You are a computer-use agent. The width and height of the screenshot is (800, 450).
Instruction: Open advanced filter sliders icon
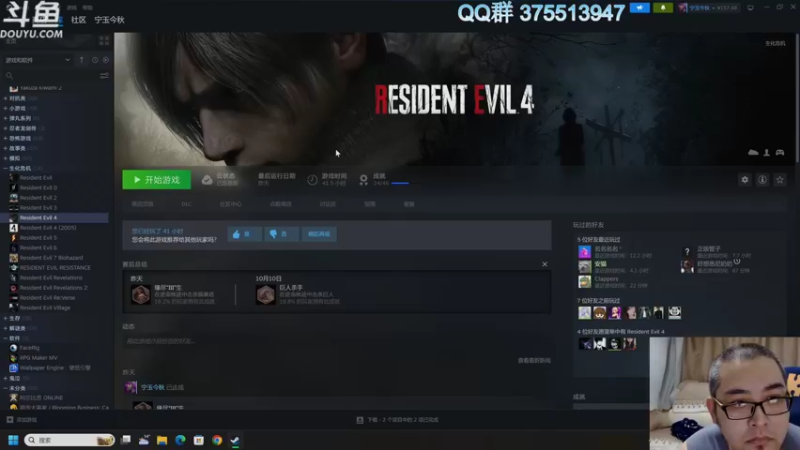click(x=104, y=76)
